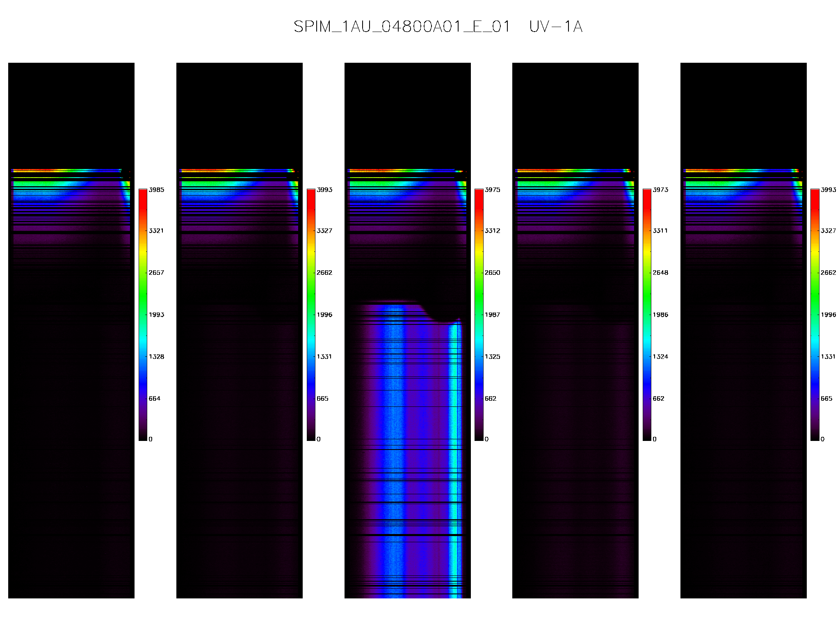The height and width of the screenshot is (630, 840).
Task: Click the fifth colorbar beside label 1996
Action: (x=815, y=315)
